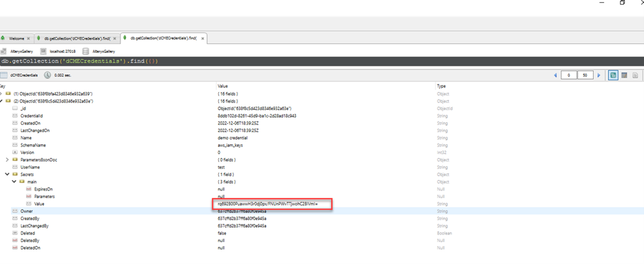Go to next page of results
The height and width of the screenshot is (264, 644).
(x=599, y=76)
